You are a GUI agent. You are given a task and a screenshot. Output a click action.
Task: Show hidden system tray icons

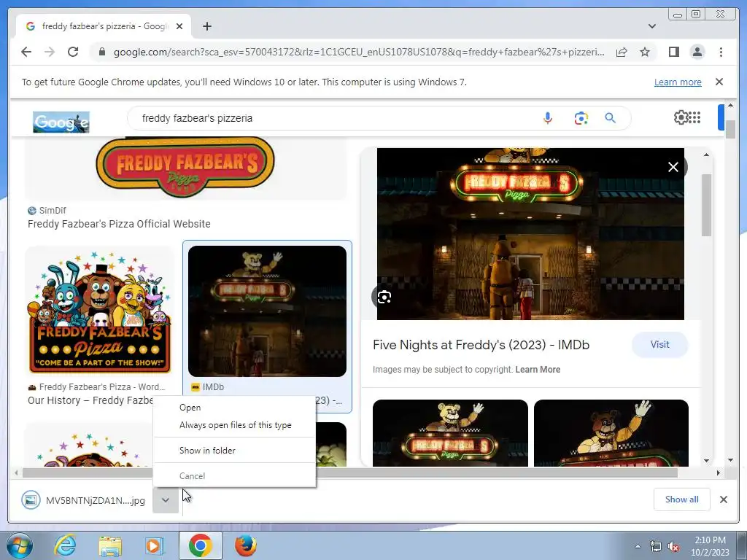coord(638,546)
